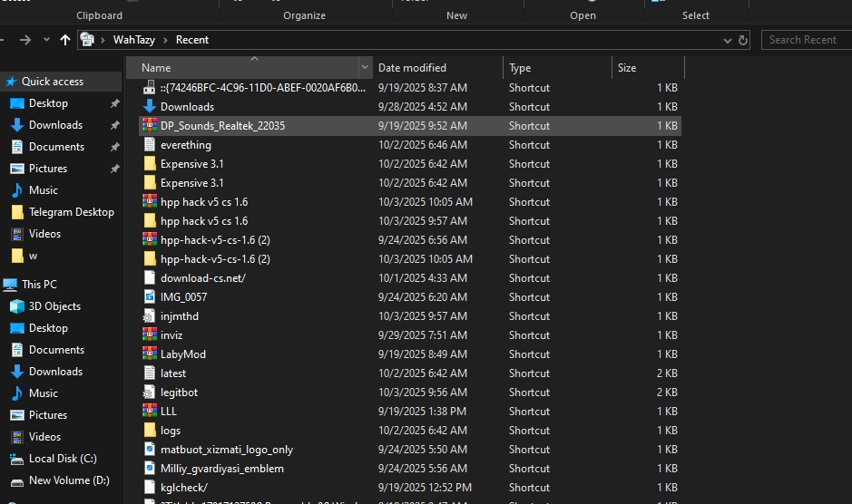This screenshot has width=852, height=504.
Task: Open Local Disk (C:) in sidebar
Action: coord(63,459)
